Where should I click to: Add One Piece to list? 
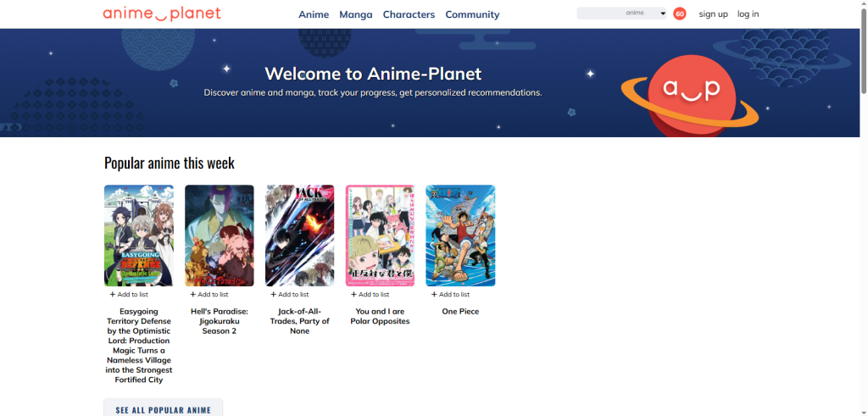coord(450,294)
